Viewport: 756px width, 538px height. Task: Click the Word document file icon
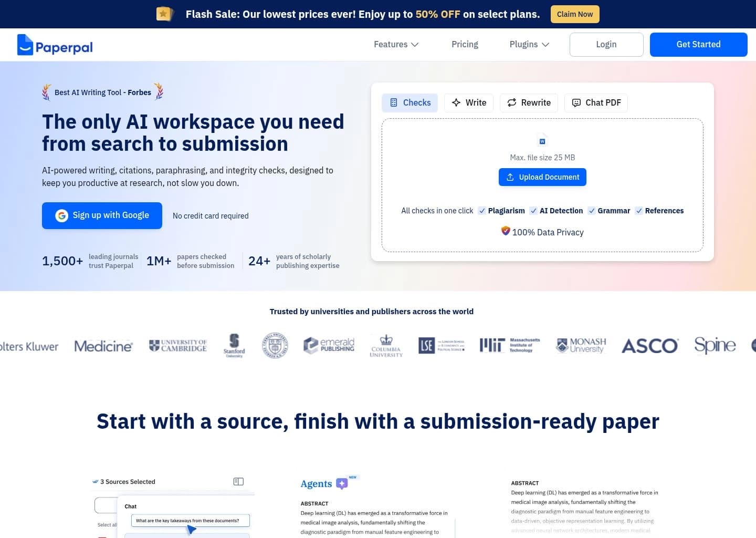tap(542, 141)
